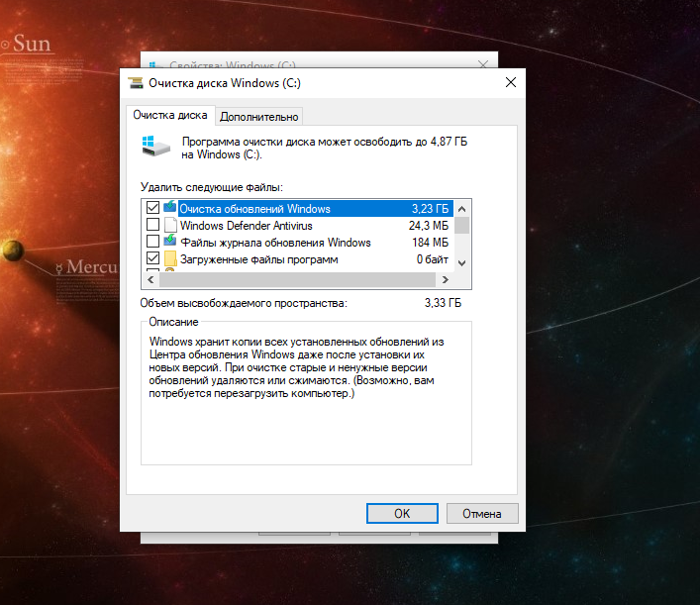Confirm cleanup with the OK button
The height and width of the screenshot is (605, 700).
(x=402, y=514)
